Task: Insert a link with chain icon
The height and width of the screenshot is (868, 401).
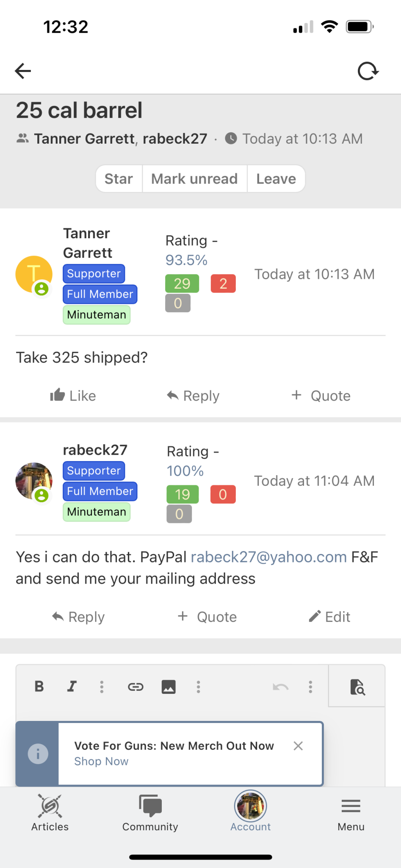Action: 136,687
